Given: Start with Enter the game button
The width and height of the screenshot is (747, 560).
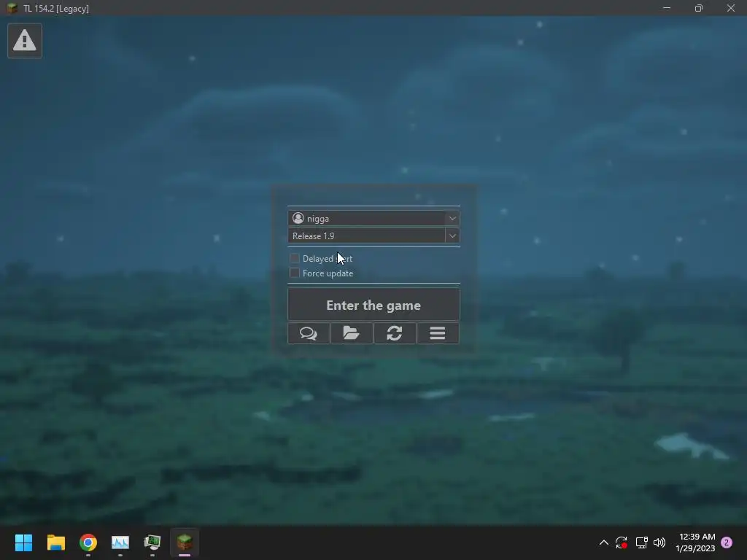Looking at the screenshot, I should [373, 305].
